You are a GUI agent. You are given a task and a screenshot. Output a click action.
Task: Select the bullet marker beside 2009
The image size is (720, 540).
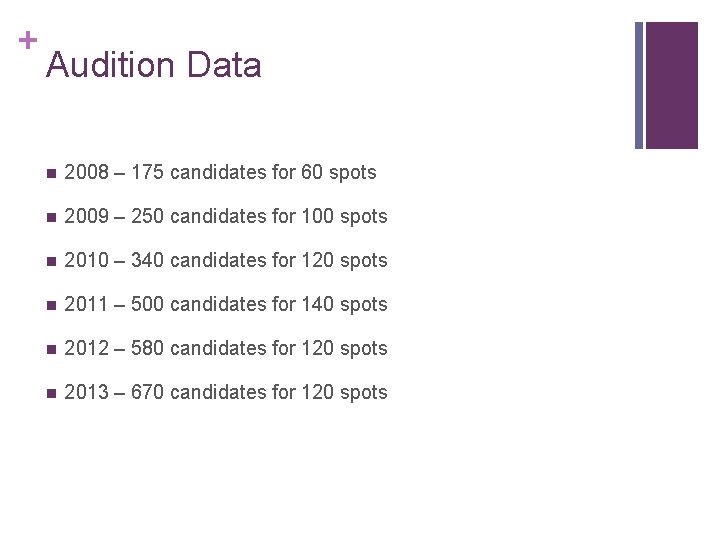[x=49, y=217]
